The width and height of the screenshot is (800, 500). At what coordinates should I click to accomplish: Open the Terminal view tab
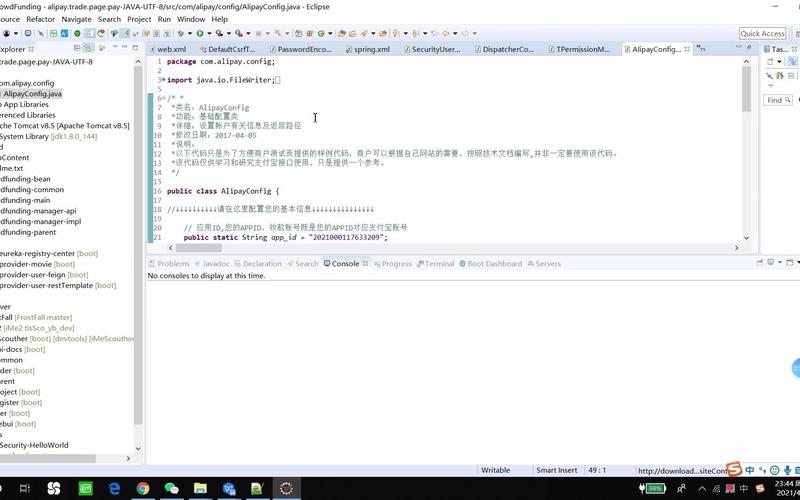coord(435,263)
